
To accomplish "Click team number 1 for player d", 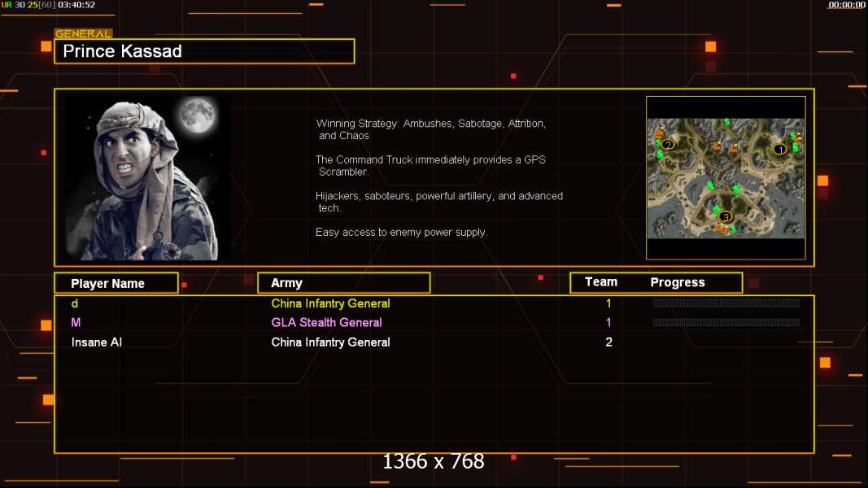I will 608,303.
